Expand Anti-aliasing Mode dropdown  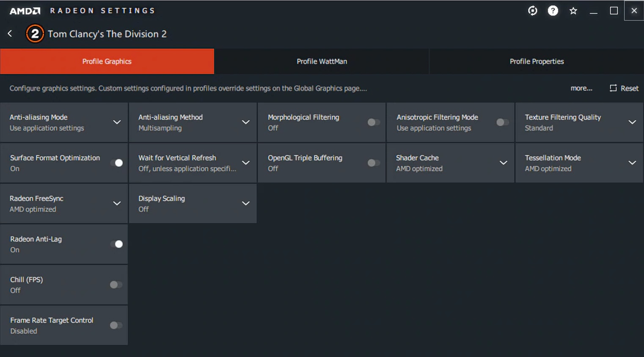pyautogui.click(x=117, y=122)
